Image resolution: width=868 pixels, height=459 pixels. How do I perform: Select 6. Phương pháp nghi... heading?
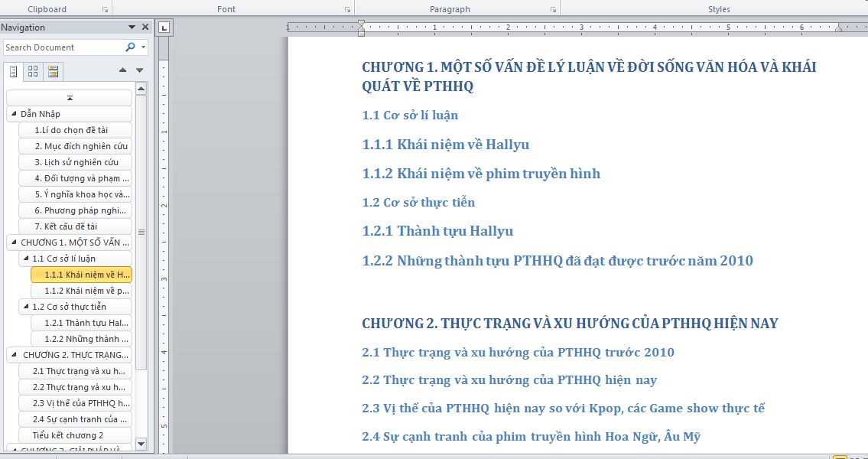(75, 210)
